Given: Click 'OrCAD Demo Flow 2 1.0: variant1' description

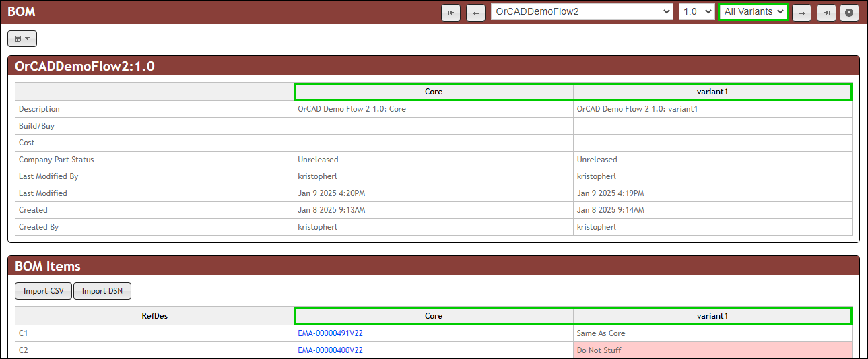Looking at the screenshot, I should point(637,109).
